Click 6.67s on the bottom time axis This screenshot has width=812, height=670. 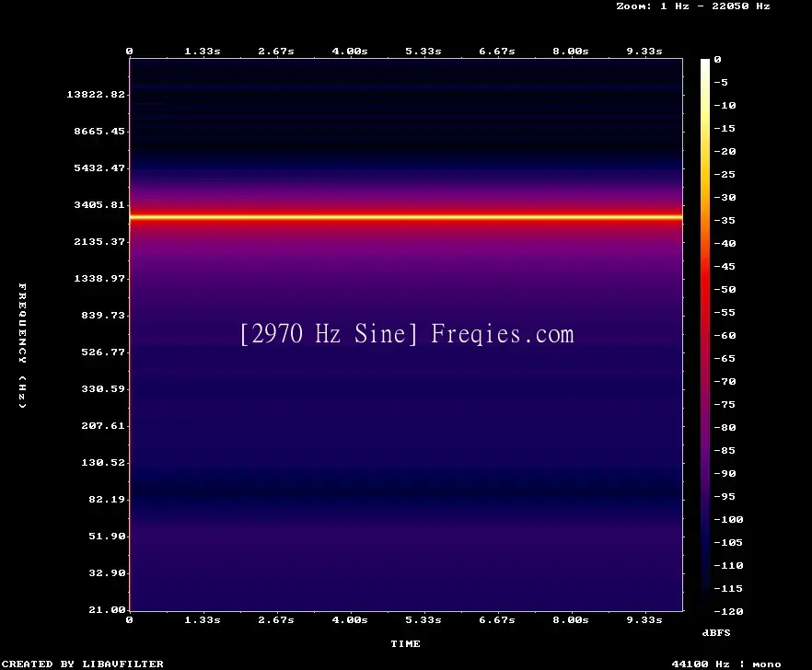(496, 619)
